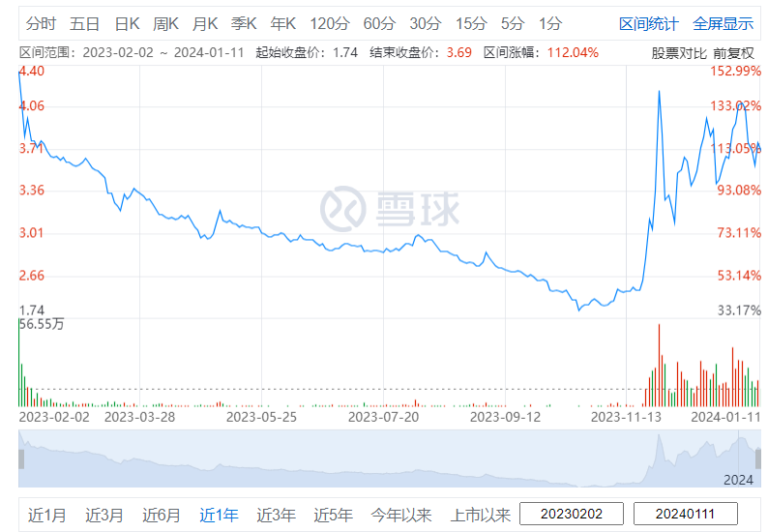Select the 五日 chart period

coord(85,23)
